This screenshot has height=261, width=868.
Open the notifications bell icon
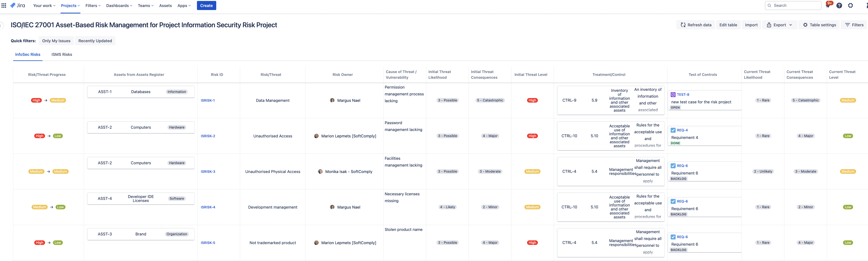point(828,5)
